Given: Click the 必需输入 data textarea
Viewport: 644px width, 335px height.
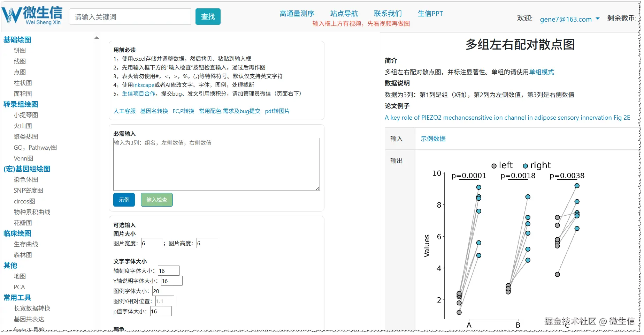Looking at the screenshot, I should [216, 164].
